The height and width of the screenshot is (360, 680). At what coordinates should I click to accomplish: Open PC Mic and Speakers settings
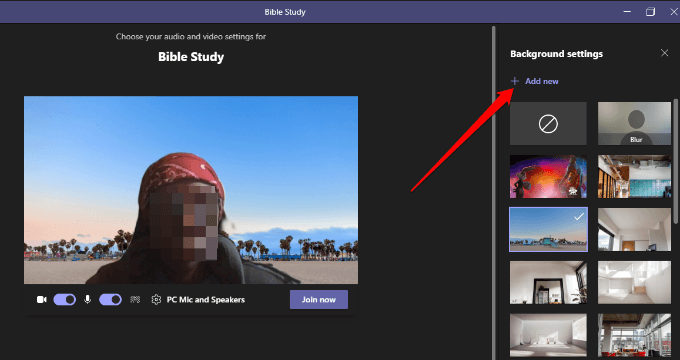[x=206, y=300]
